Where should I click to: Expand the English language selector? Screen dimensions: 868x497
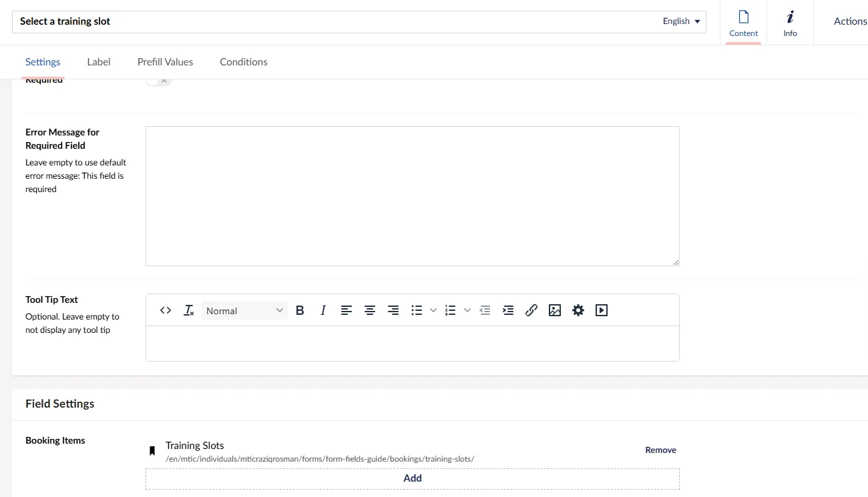(x=681, y=21)
